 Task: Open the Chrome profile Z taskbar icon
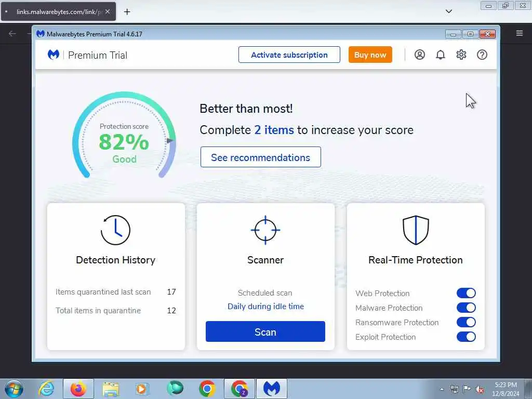click(x=239, y=389)
